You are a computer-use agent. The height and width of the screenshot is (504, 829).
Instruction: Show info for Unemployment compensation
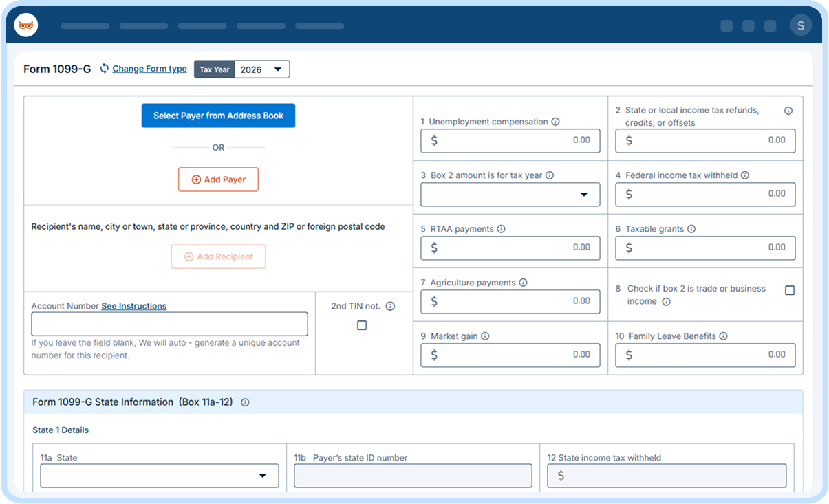pos(555,122)
